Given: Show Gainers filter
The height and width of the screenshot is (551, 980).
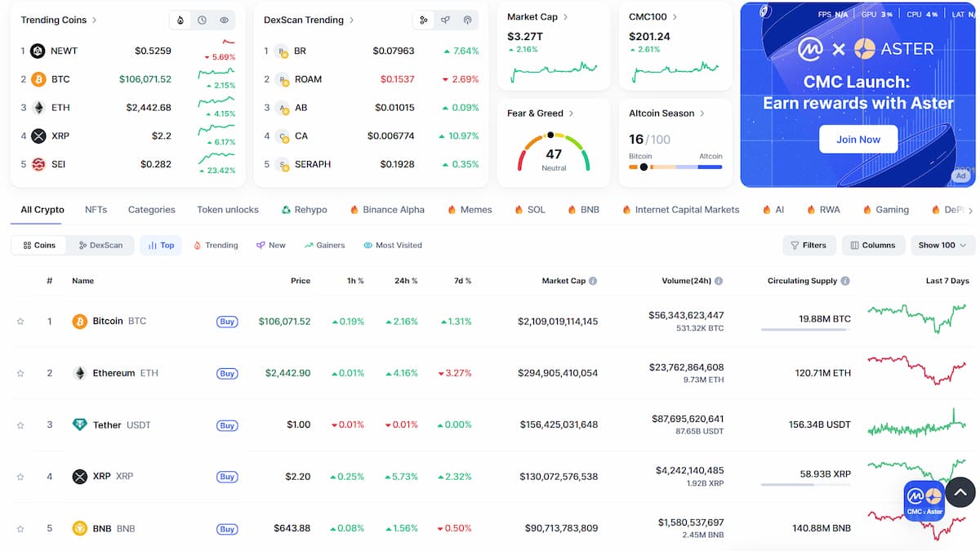Looking at the screenshot, I should (324, 245).
